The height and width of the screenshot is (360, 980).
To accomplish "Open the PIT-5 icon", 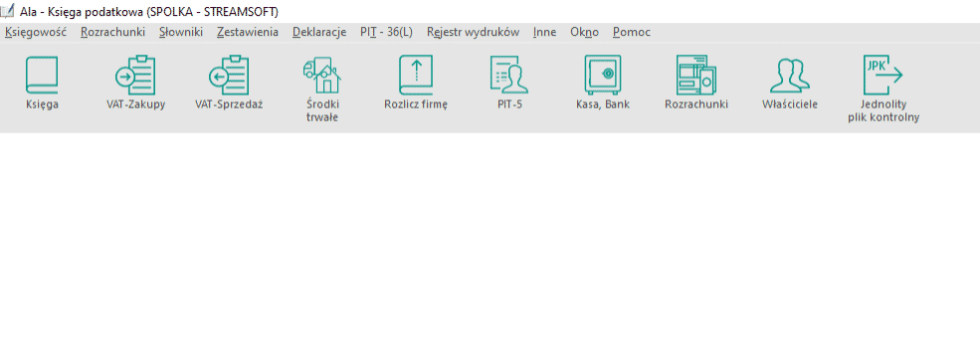I will 508,76.
